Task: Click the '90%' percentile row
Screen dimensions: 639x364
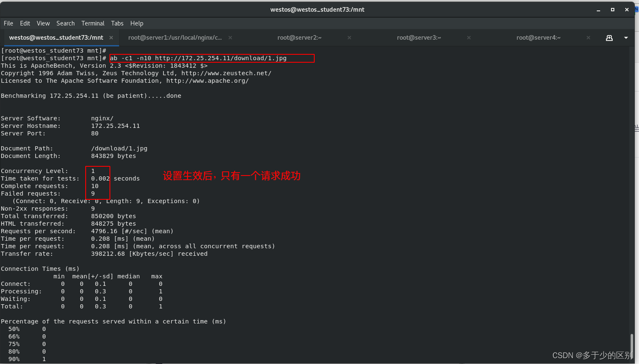Action: (27, 359)
